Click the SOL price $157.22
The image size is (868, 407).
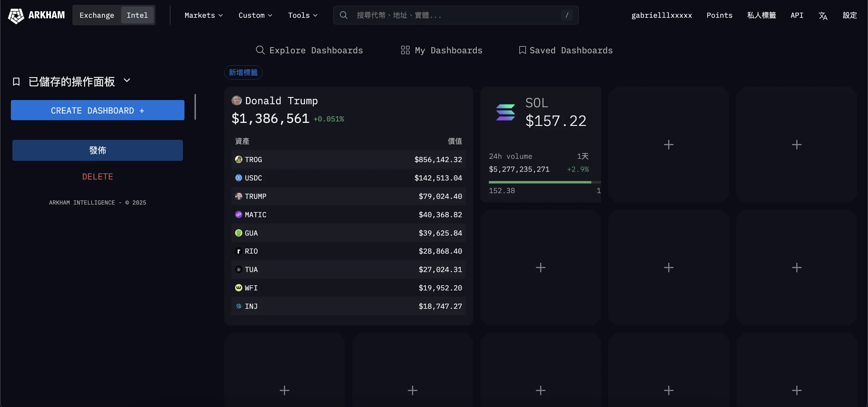pos(556,121)
